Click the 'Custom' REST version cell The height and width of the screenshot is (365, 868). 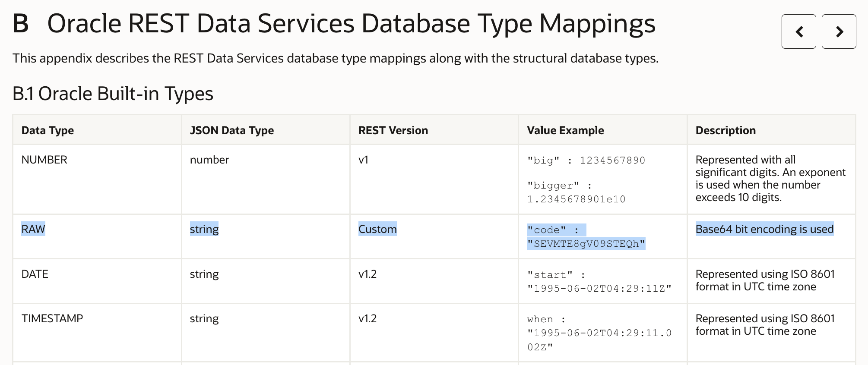[377, 229]
